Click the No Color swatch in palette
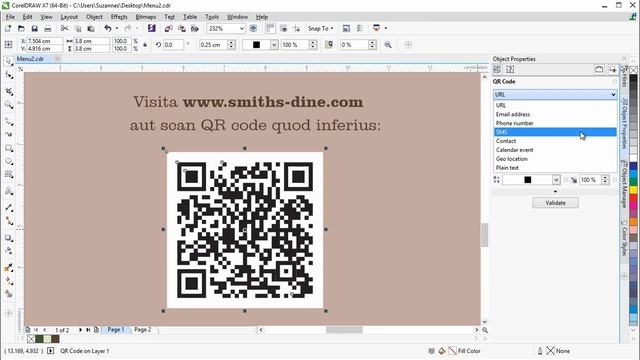This screenshot has width=640, height=360. (x=633, y=70)
